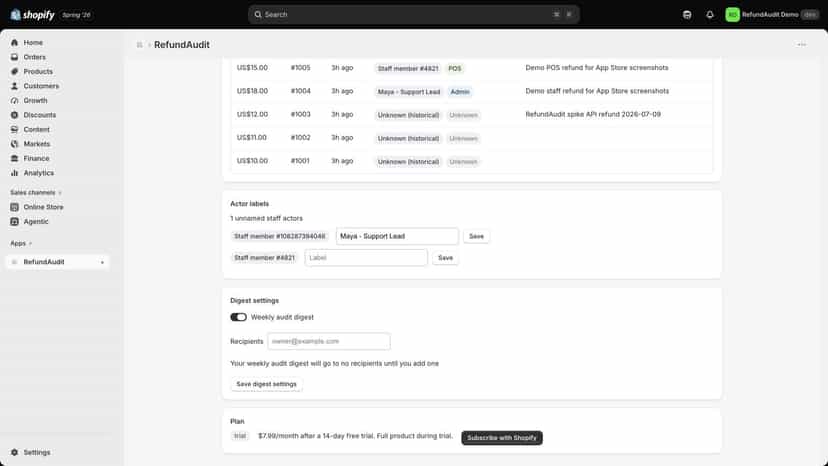Go to Products in the sidebar
This screenshot has width=828, height=466.
click(x=38, y=71)
